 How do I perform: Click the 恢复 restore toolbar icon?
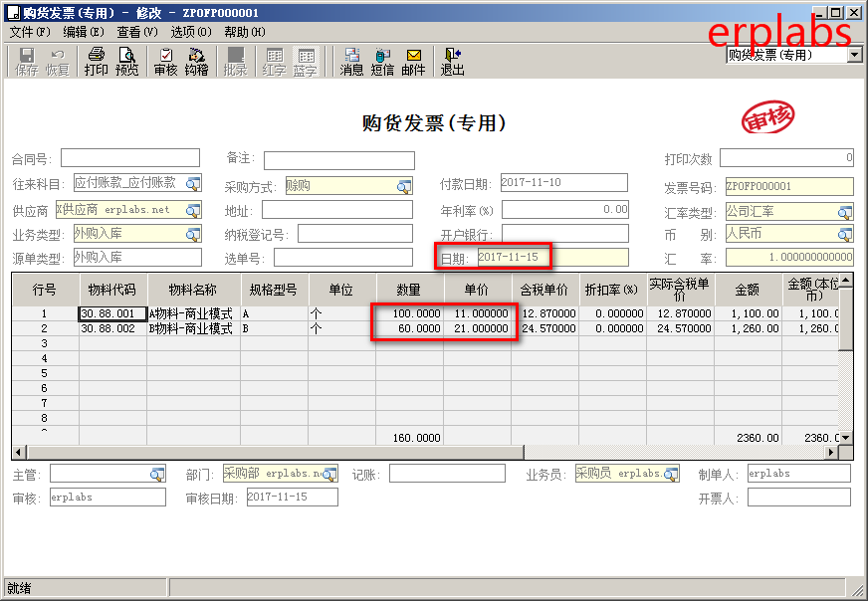click(57, 61)
